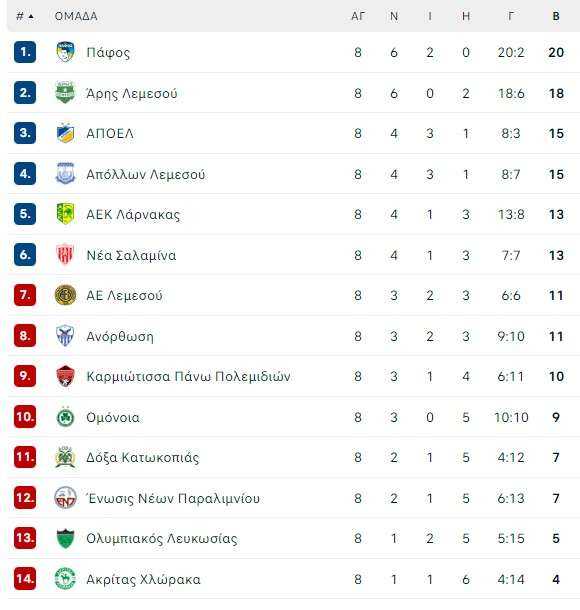Viewport: 580px width, 610px height.
Task: Open the Απόλλων Λεμεσού team link
Action: 145,174
